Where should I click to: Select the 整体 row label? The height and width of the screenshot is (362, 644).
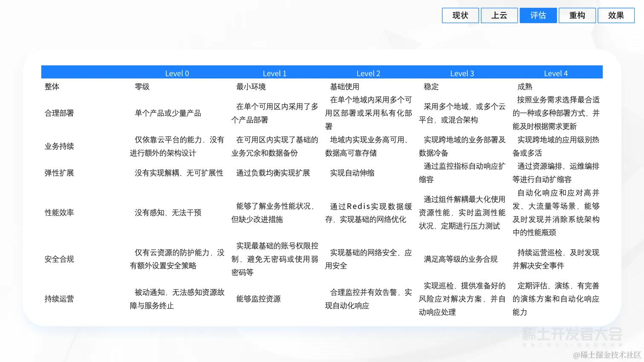pyautogui.click(x=52, y=86)
